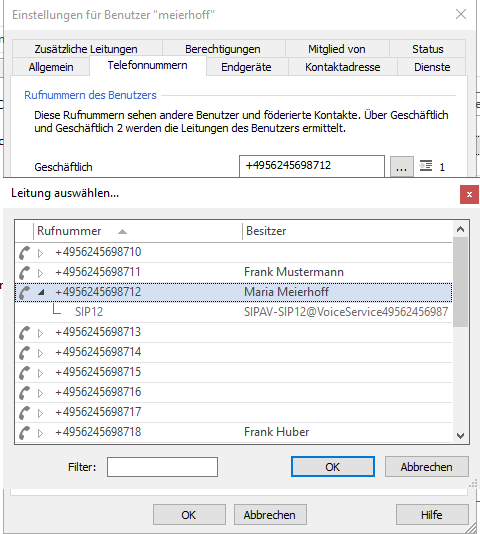Viewport: 480px width, 534px height.
Task: Switch to the Endgeräte tab
Action: (x=247, y=67)
